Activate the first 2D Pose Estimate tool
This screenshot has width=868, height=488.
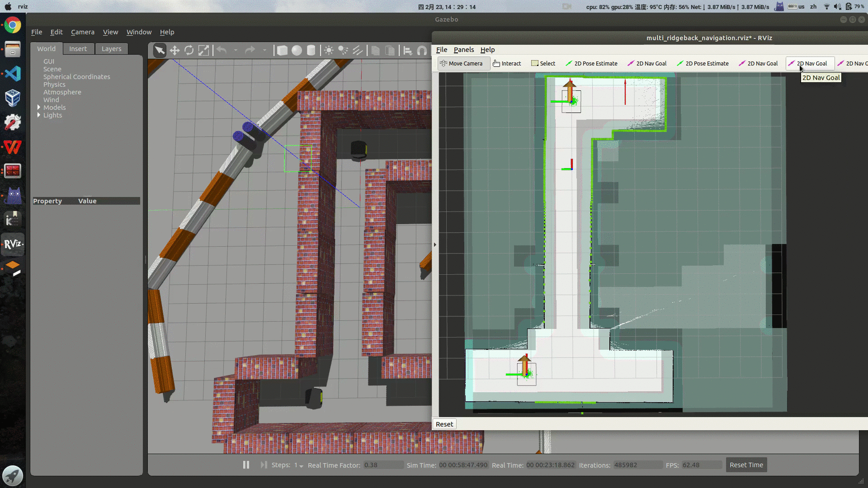point(591,63)
